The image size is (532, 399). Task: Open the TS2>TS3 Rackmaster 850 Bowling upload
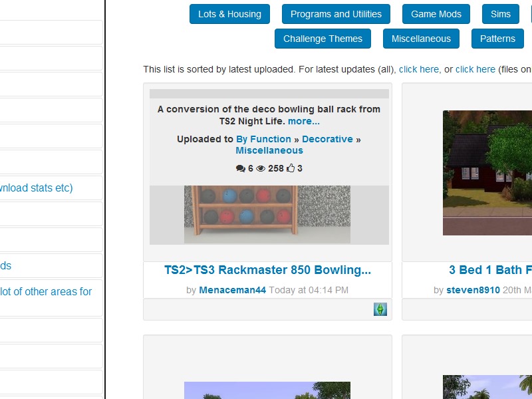pyautogui.click(x=269, y=270)
